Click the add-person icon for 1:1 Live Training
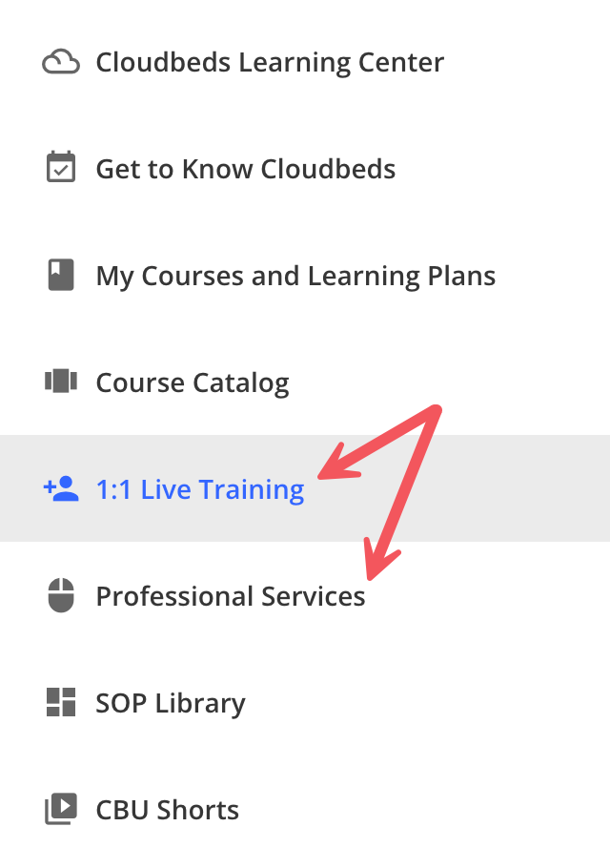 click(x=61, y=489)
